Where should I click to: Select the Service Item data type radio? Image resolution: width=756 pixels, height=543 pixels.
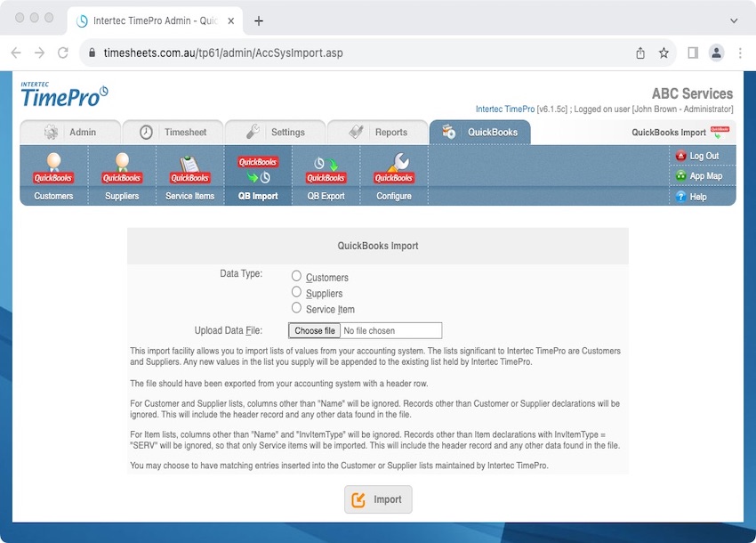click(x=296, y=307)
